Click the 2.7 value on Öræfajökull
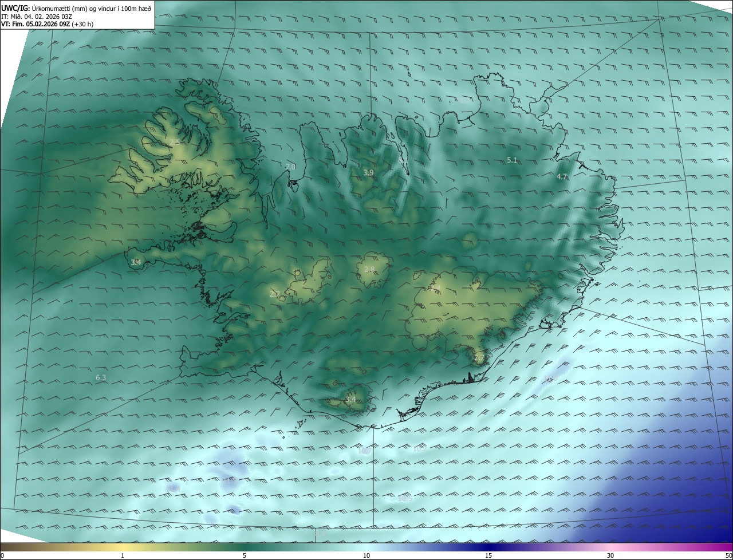 pyautogui.click(x=479, y=358)
